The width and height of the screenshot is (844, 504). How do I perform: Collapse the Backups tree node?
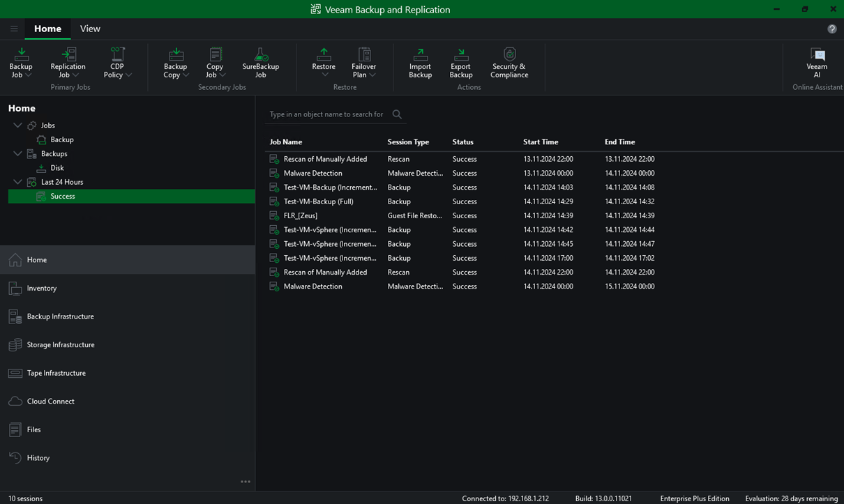17,153
